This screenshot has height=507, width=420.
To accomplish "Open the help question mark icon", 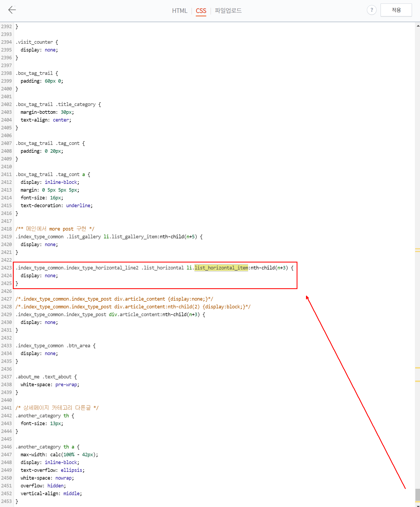I will [371, 10].
